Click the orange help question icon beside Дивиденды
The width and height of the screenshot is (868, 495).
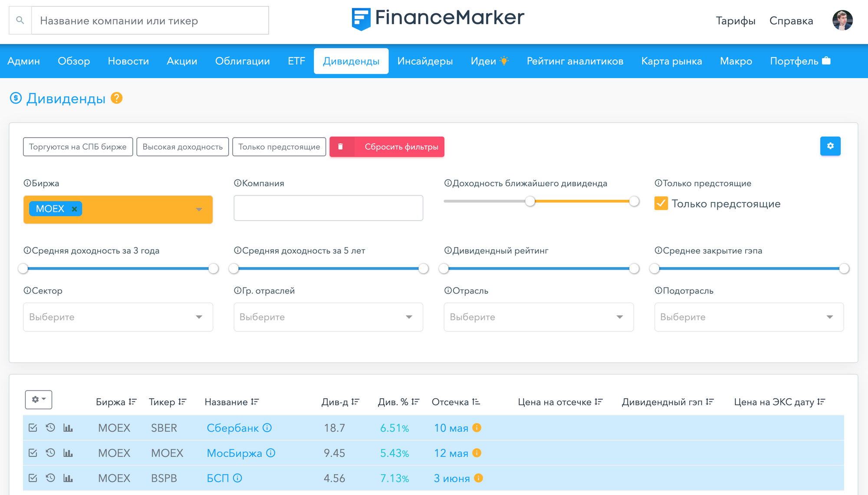point(117,98)
